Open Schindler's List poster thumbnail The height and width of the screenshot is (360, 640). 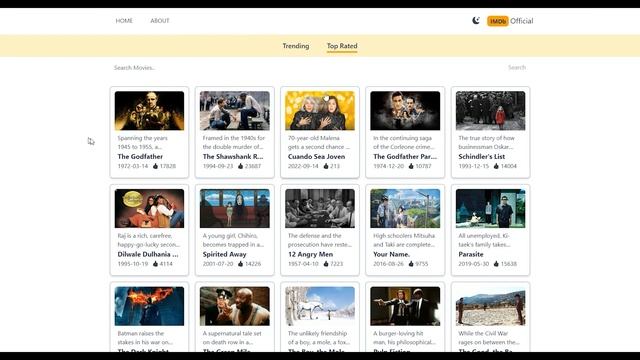click(491, 111)
